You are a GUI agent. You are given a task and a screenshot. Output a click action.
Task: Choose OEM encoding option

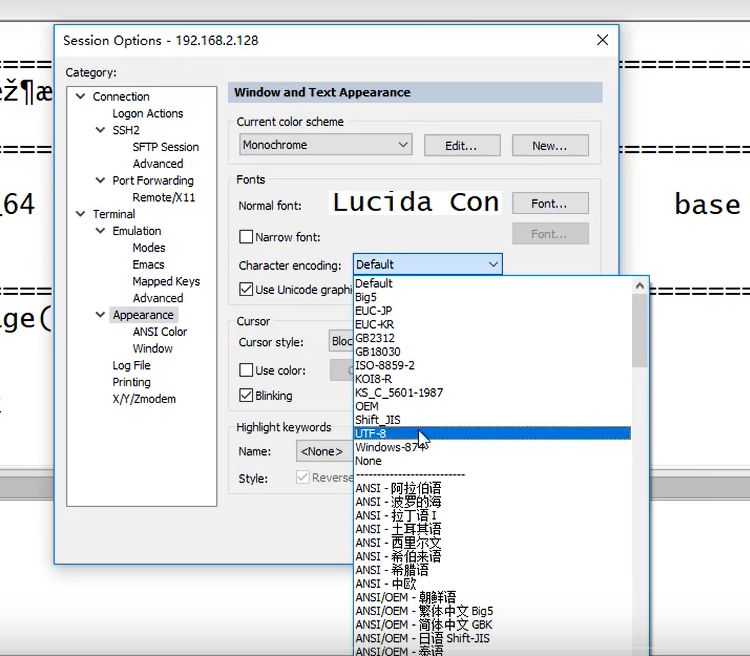(x=492, y=406)
